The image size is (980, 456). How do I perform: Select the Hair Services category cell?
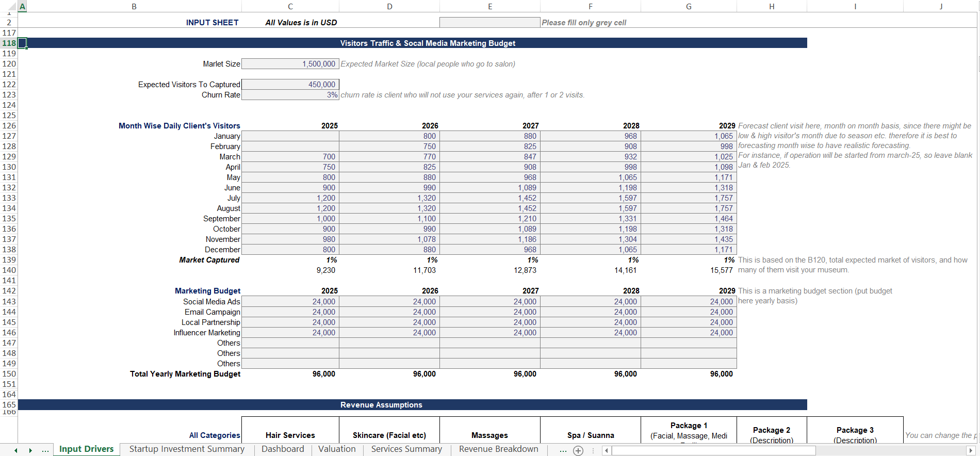click(x=290, y=430)
